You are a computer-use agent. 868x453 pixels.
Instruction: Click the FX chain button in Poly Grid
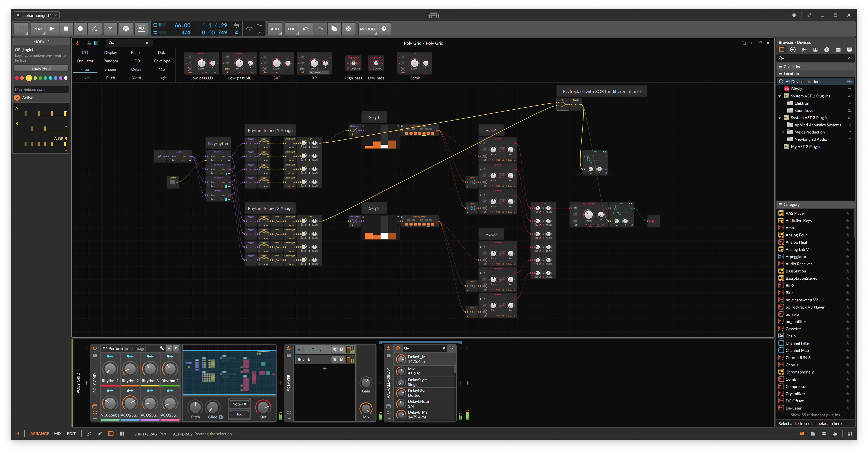click(239, 414)
